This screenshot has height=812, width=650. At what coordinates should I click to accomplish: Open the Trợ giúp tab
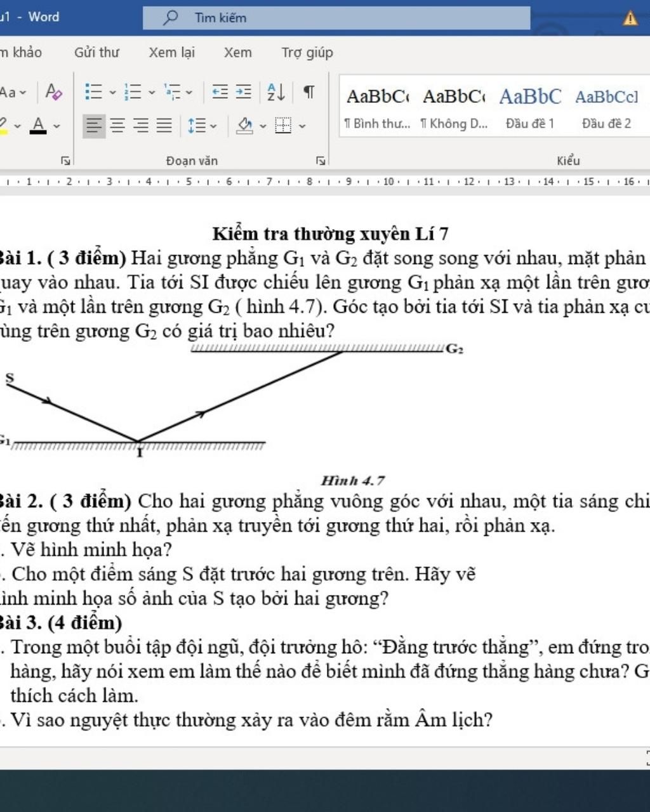coord(307,53)
